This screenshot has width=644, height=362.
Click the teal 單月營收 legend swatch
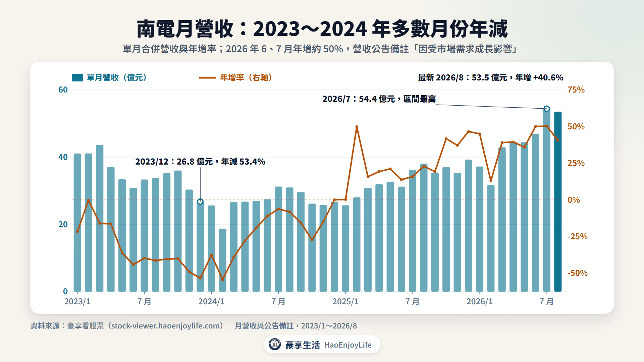pyautogui.click(x=77, y=78)
